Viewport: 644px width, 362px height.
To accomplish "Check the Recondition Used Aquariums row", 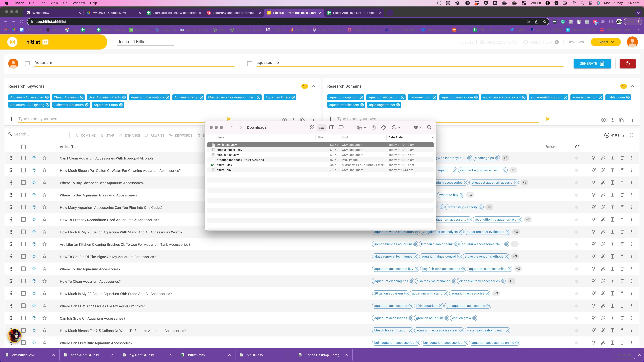I will click(x=23, y=219).
